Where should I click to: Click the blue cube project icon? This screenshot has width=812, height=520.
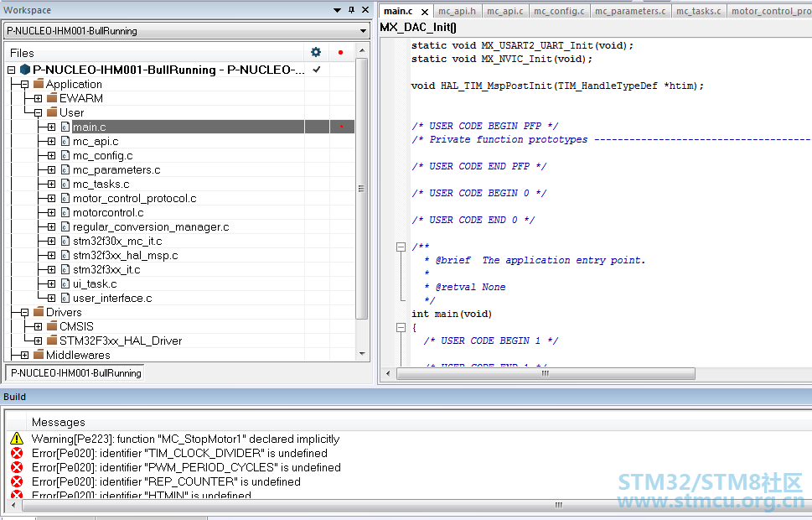point(25,70)
